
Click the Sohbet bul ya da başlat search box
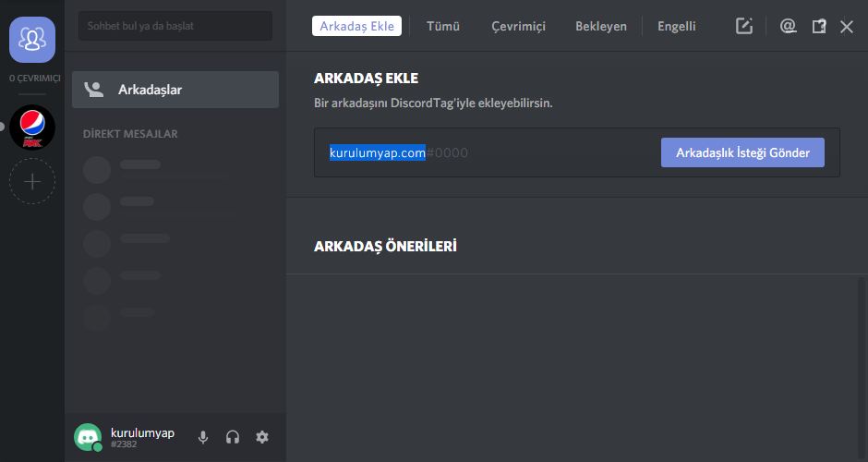[175, 26]
